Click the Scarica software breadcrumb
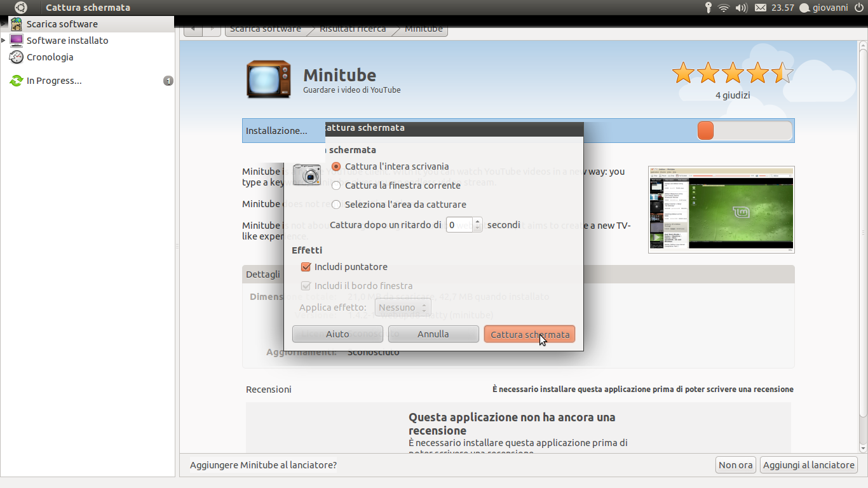This screenshot has width=868, height=488. (266, 29)
